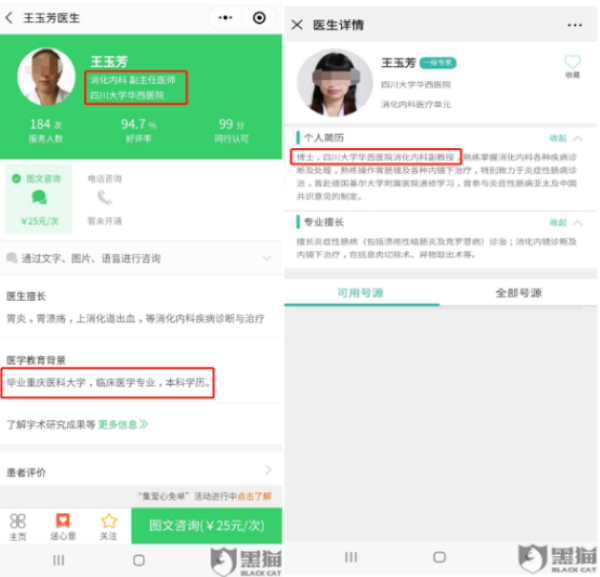
Task: Close 医生详情 page with X
Action: coord(297,25)
